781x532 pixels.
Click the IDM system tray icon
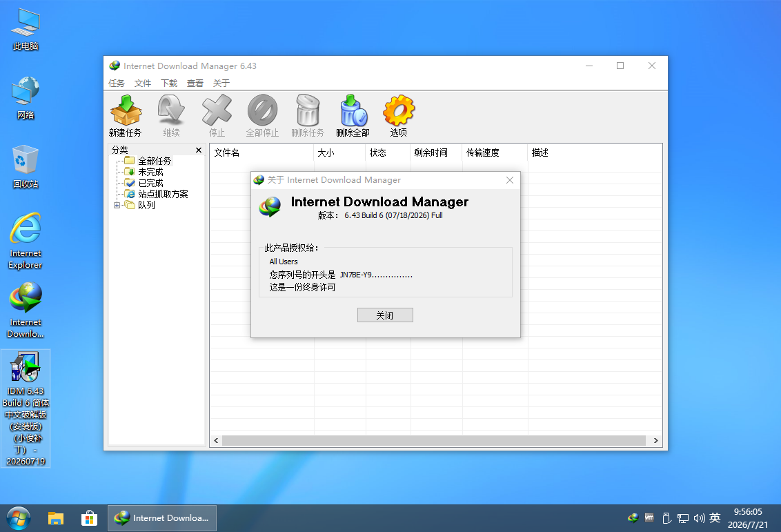[633, 518]
